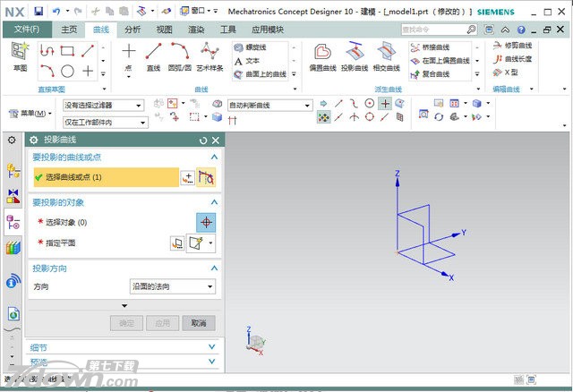Show more dialog options arrow
The width and height of the screenshot is (573, 392).
click(x=124, y=305)
